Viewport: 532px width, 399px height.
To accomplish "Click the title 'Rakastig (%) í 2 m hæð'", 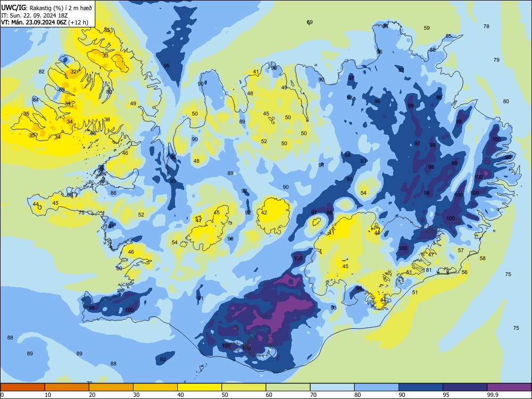I will [61, 8].
